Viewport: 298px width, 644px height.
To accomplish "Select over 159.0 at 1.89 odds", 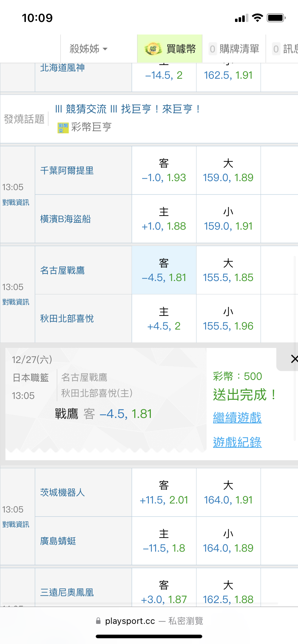I will 228,171.
